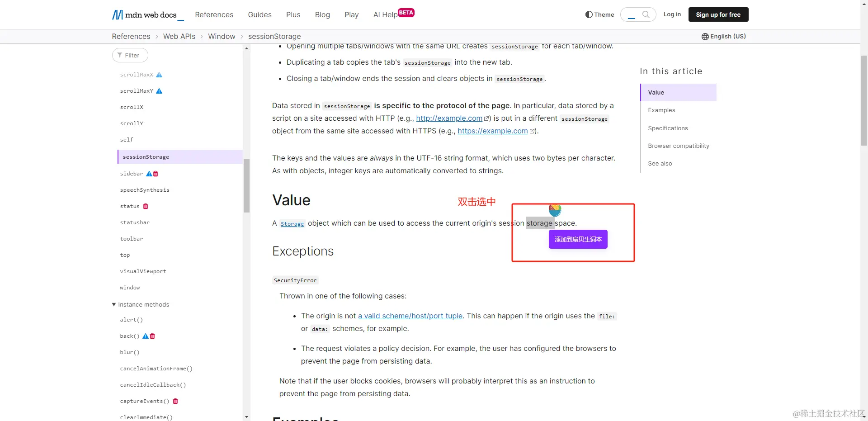The width and height of the screenshot is (868, 421).
Task: Open blur() method page
Action: coord(130,352)
